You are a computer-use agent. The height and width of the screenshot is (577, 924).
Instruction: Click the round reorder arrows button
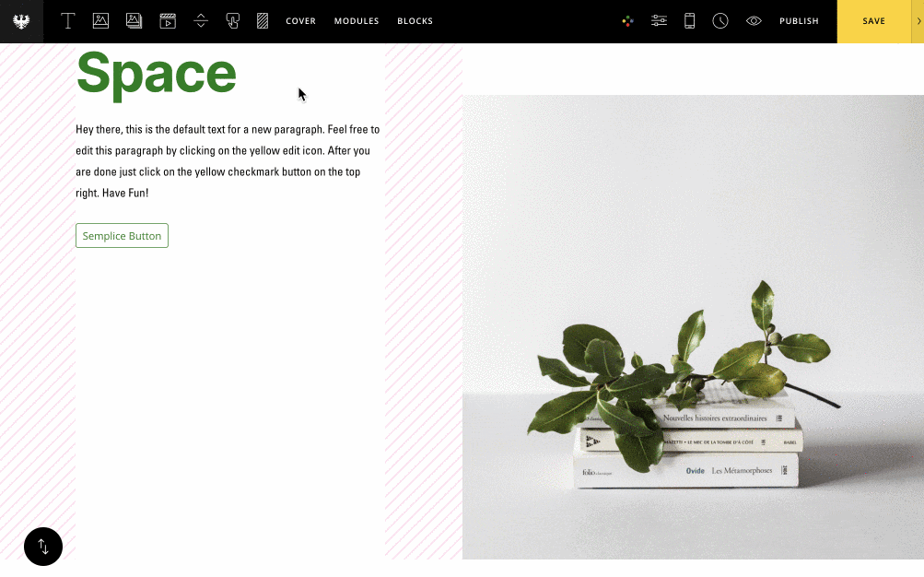point(43,547)
